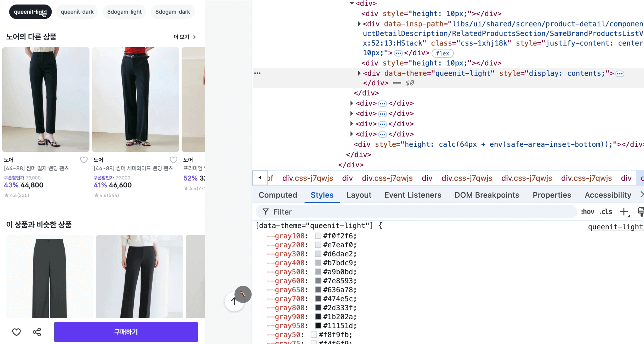Open the Event Listeners tab

click(x=412, y=195)
